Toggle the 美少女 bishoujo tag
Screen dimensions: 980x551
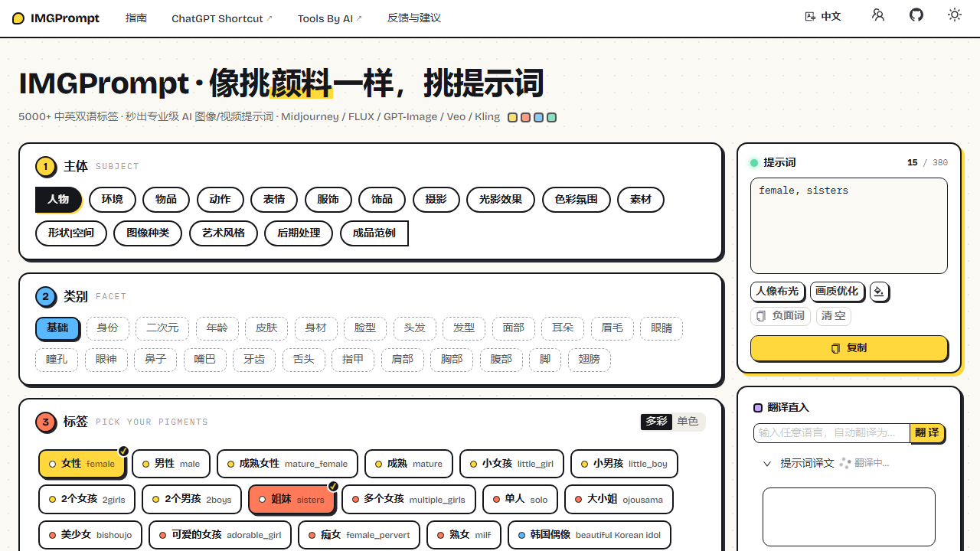tap(90, 535)
